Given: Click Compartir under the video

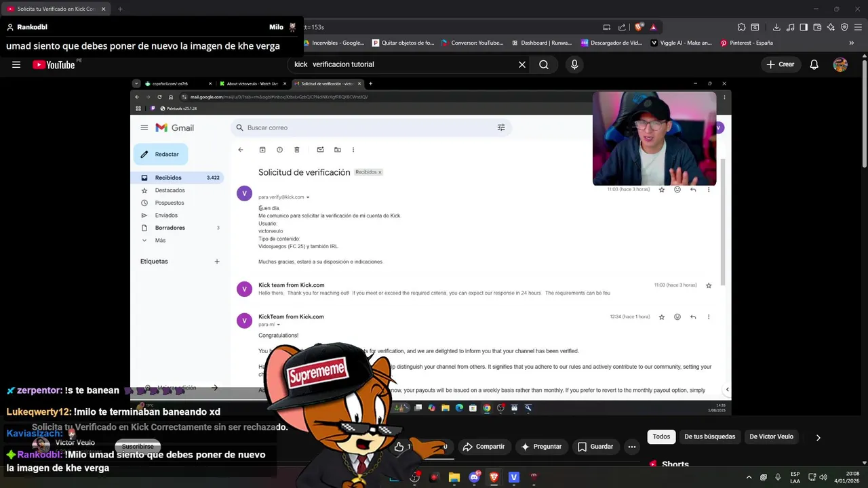Looking at the screenshot, I should tap(484, 447).
